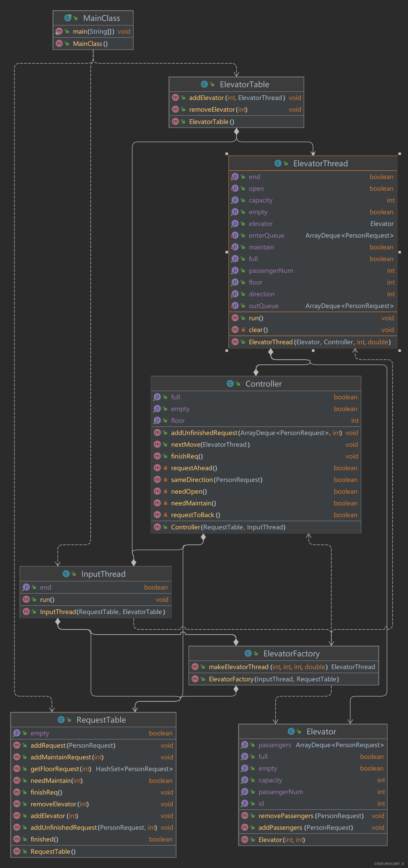Click the MainClass class icon
The image size is (408, 868).
click(x=68, y=18)
